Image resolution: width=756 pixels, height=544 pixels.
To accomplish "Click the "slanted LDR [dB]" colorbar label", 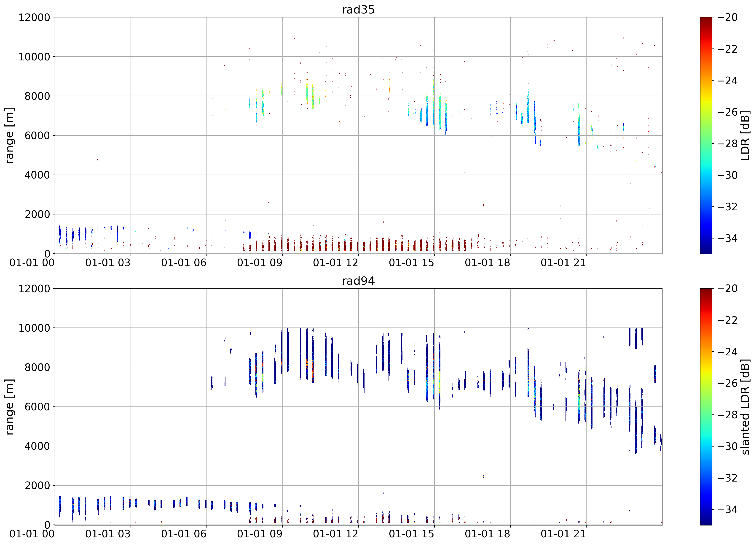I will [x=745, y=407].
